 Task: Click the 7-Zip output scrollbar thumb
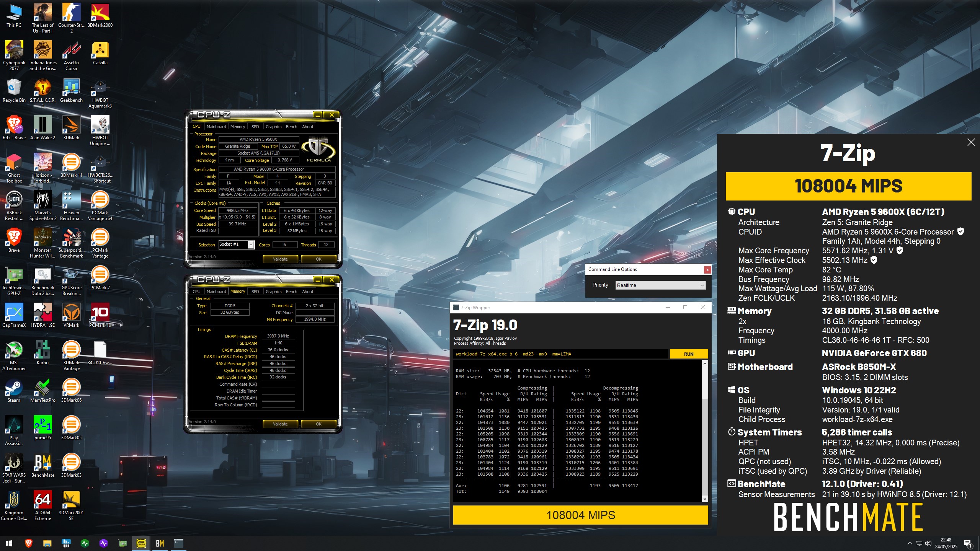(705, 448)
